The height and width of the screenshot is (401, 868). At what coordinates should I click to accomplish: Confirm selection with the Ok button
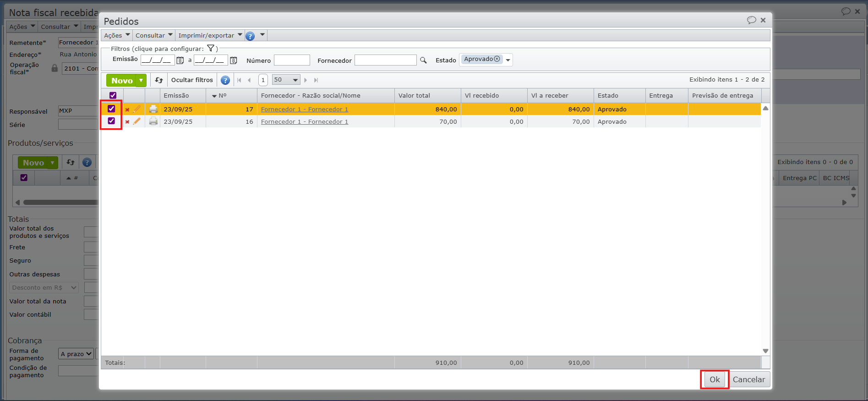coord(715,379)
